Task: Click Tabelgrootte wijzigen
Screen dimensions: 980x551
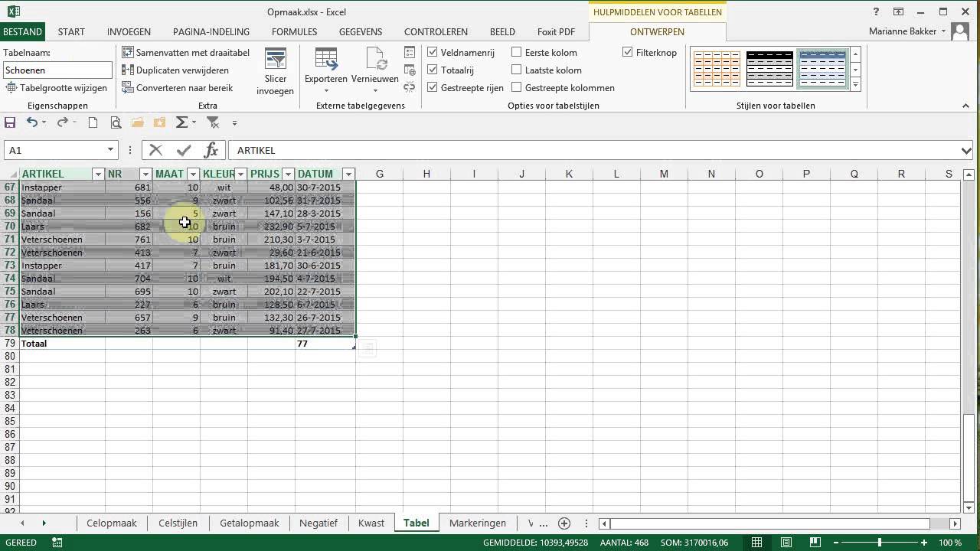Action: [57, 88]
